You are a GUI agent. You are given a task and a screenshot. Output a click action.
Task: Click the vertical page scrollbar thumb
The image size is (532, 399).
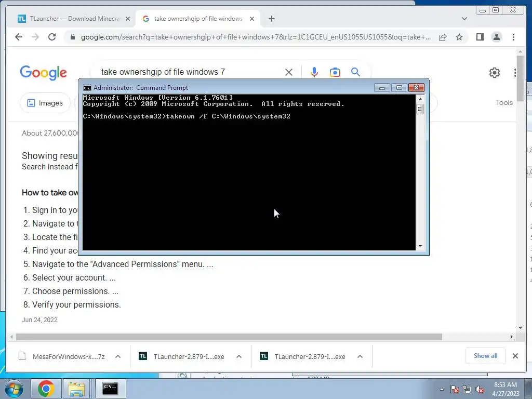coord(520,78)
